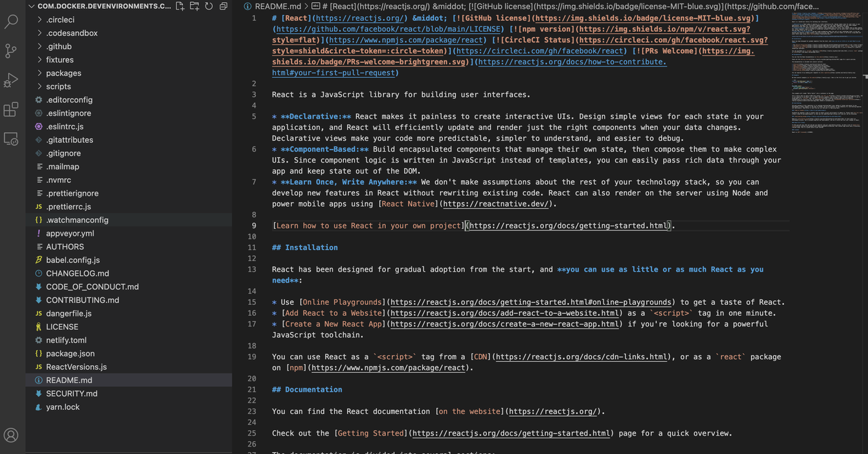Open the Search view in activity bar

pos(12,21)
